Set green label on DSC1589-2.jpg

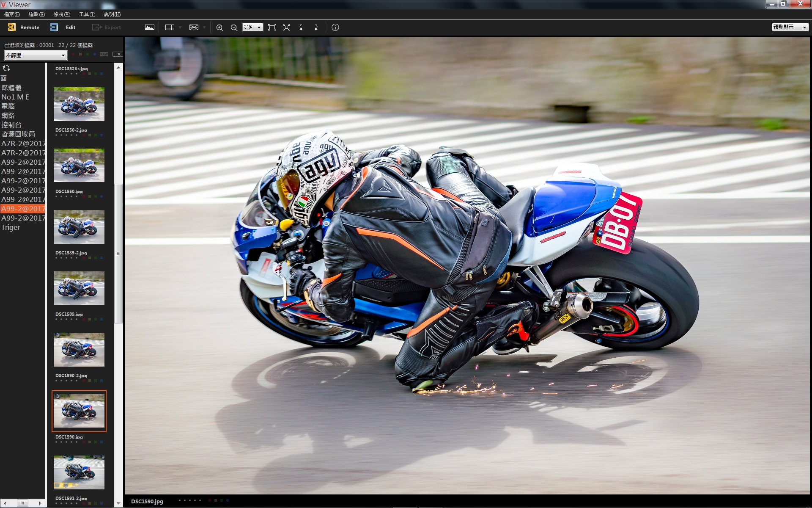point(96,258)
